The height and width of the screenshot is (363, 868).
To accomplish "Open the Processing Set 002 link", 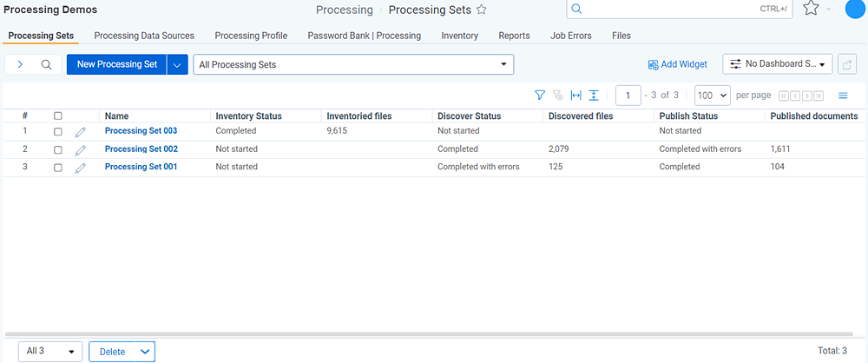I will point(141,148).
